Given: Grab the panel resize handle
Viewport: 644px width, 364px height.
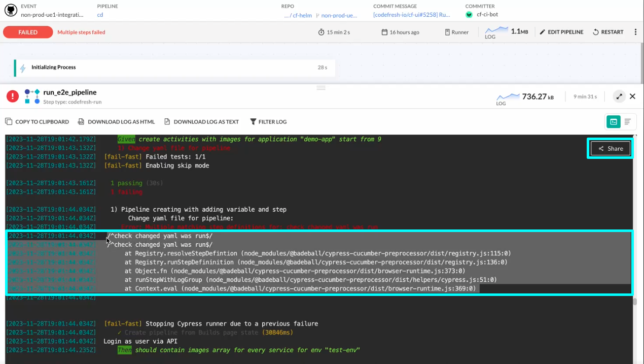Looking at the screenshot, I should tap(321, 88).
